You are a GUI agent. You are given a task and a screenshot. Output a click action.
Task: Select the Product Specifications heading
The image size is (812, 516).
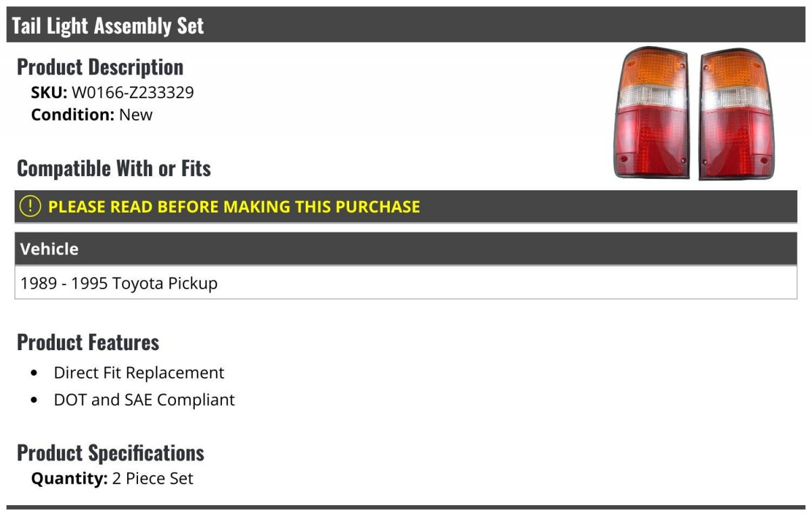[x=110, y=452]
